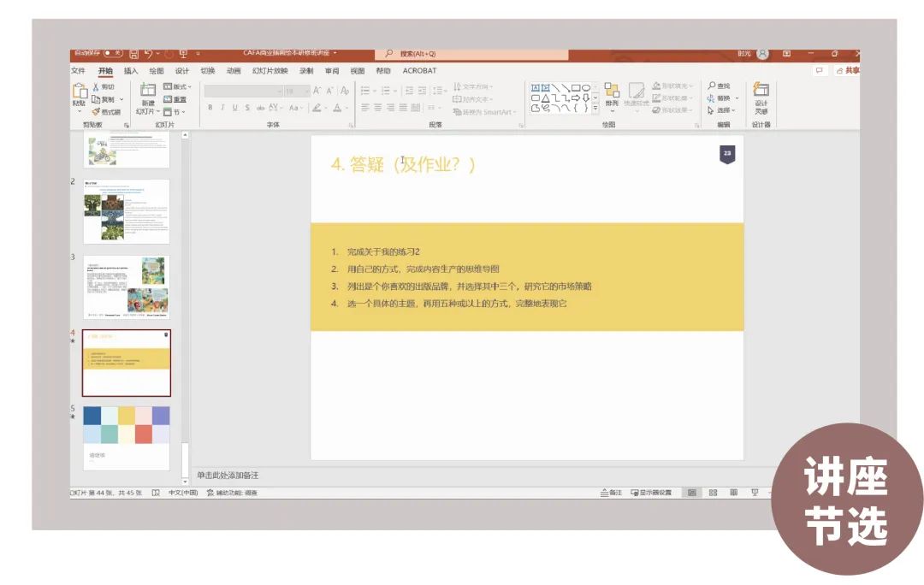Switch to slide sorter view in status bar
This screenshot has width=924, height=585.
point(712,493)
